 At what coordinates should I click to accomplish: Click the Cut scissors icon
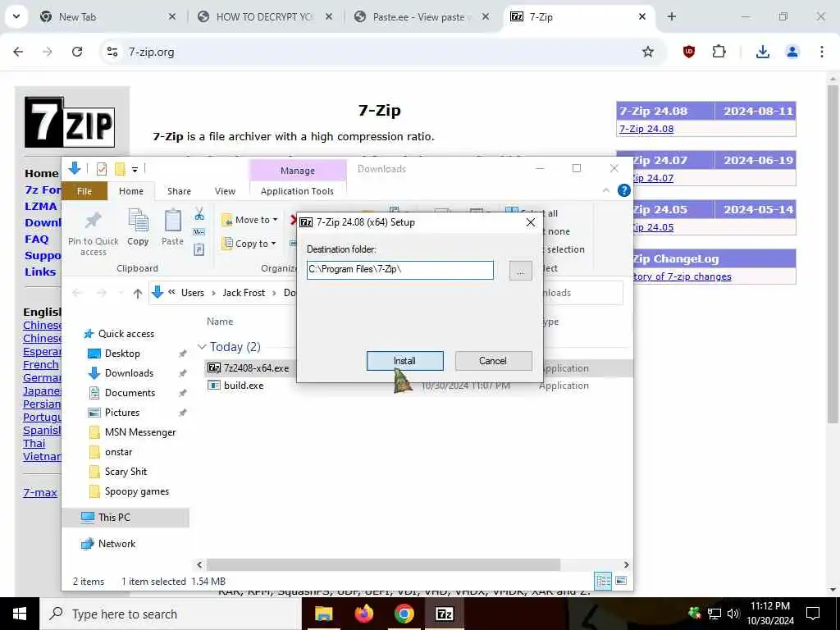[199, 214]
